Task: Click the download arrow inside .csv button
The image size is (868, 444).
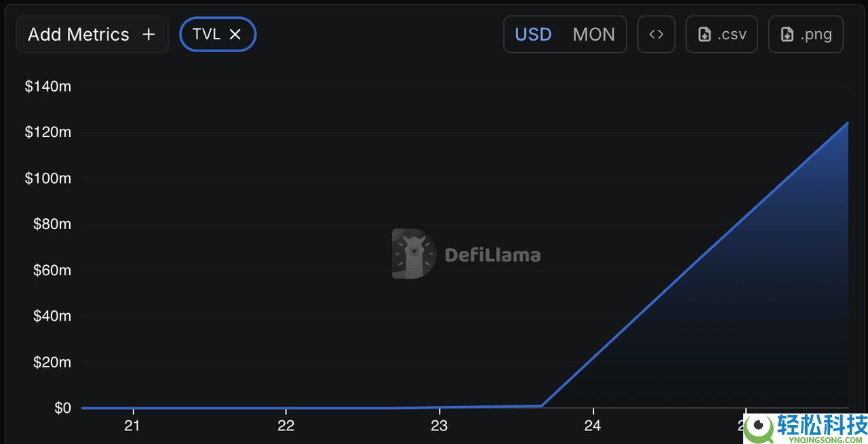Action: coord(705,34)
